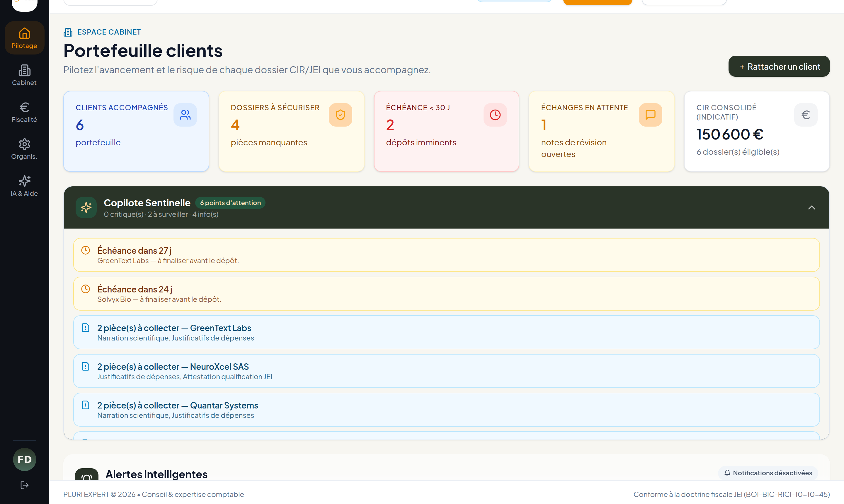Click 'notes de révision ouvertes' label
The width and height of the screenshot is (844, 504).
pos(574,148)
